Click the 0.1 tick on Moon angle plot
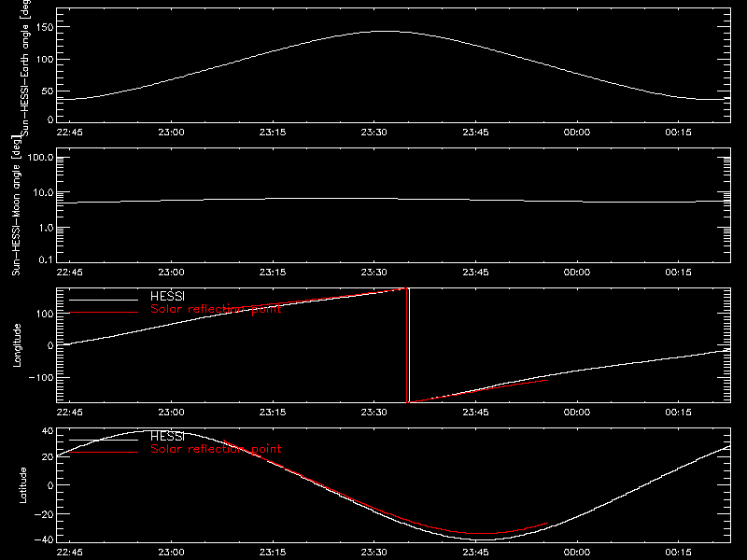The width and height of the screenshot is (747, 560). click(x=46, y=259)
